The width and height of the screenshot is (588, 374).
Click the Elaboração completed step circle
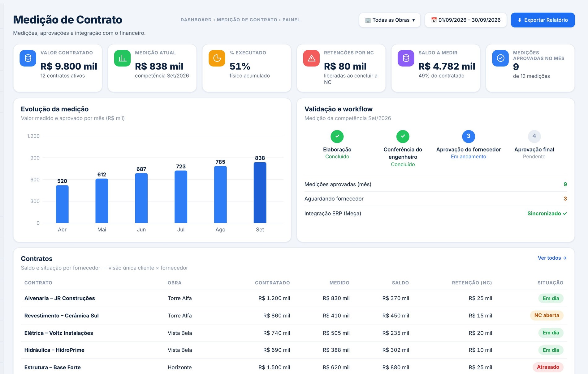point(337,136)
